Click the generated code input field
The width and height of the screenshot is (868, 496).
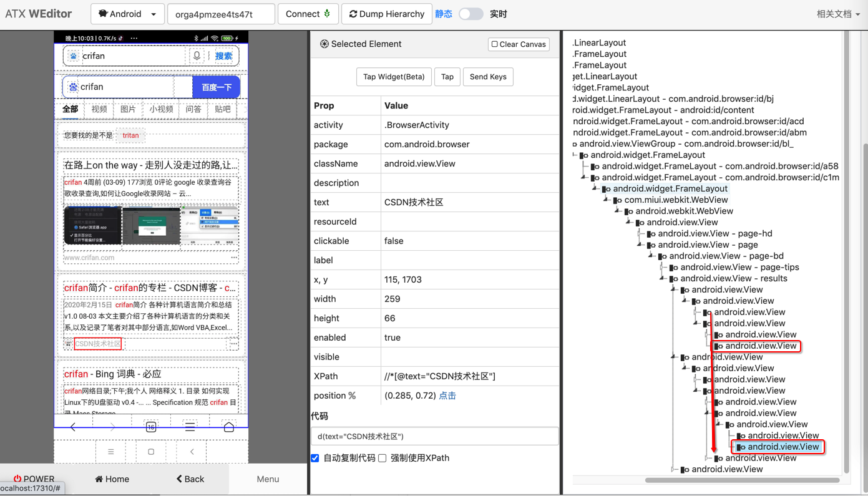click(435, 436)
